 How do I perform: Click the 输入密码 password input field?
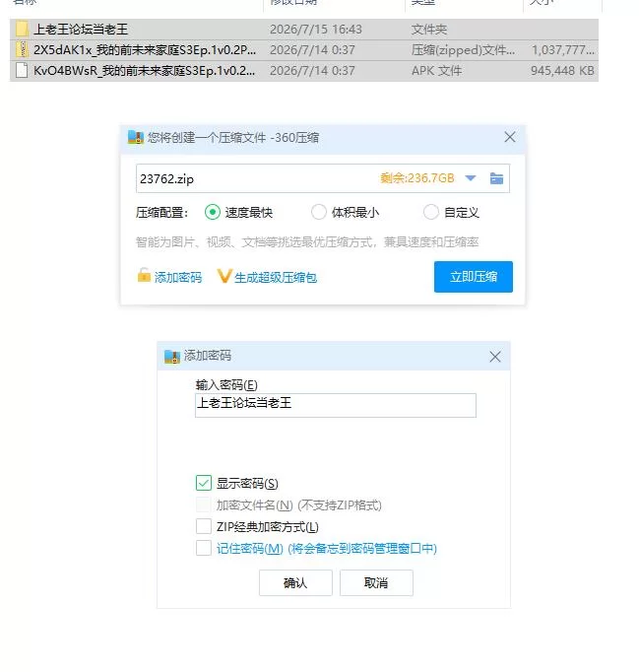pyautogui.click(x=336, y=405)
